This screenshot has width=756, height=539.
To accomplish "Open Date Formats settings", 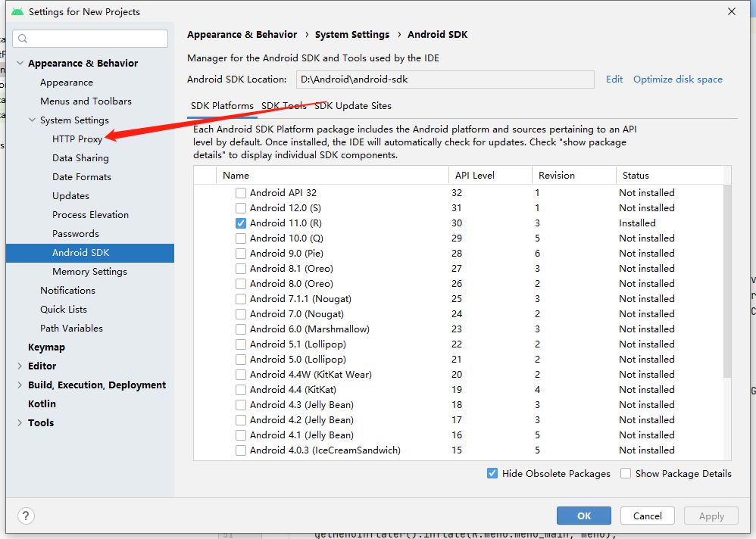I will (x=82, y=177).
